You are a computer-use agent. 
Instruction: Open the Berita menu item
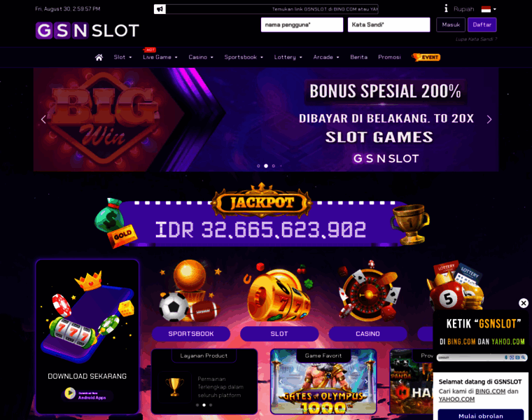click(x=358, y=57)
